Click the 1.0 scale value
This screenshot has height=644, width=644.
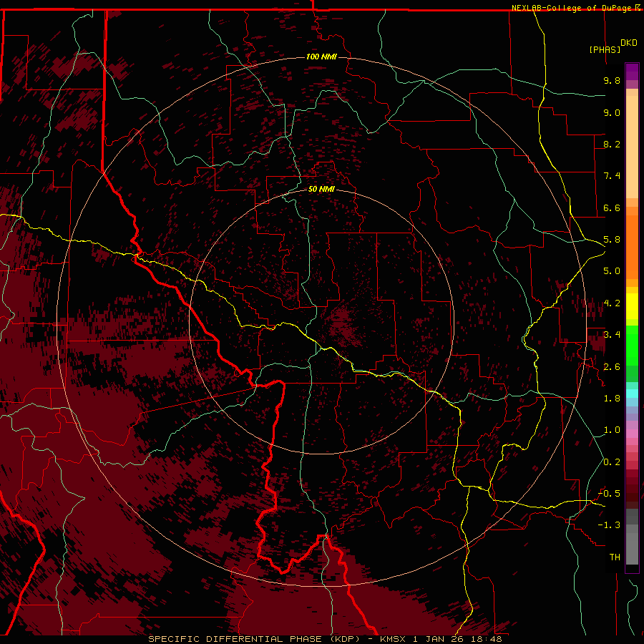coord(612,430)
